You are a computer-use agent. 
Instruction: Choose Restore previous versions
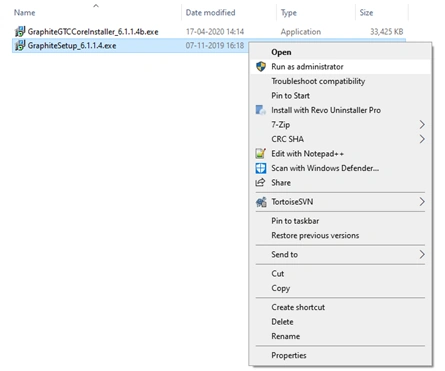[340, 235]
